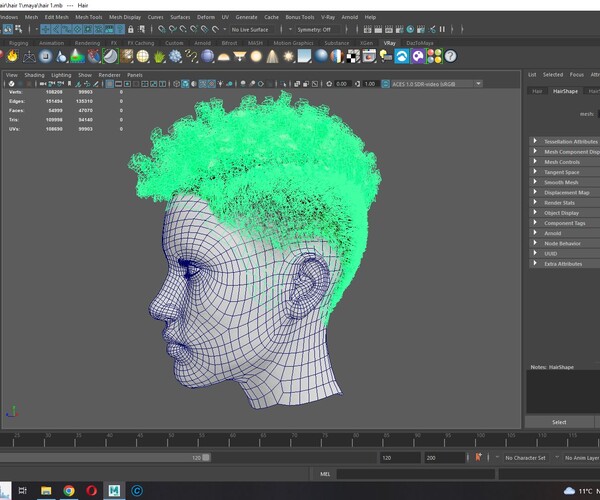Click the green grass fur shelf icon
600x500 pixels.
(159, 56)
